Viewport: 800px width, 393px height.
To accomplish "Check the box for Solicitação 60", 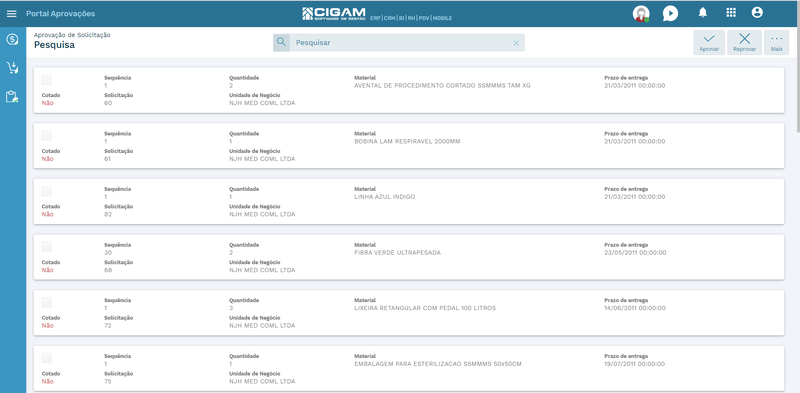I will click(47, 80).
